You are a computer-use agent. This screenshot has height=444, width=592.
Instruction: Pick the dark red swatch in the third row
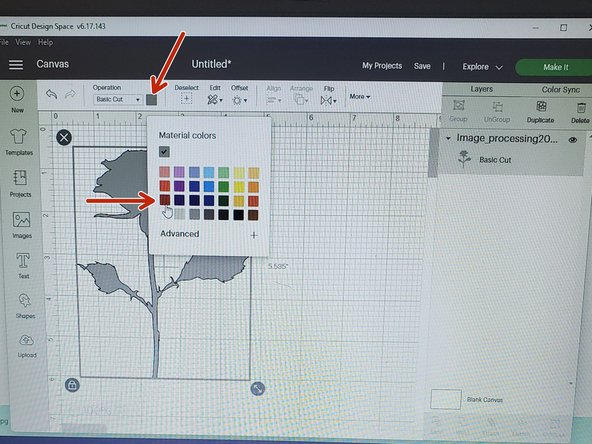click(x=165, y=200)
